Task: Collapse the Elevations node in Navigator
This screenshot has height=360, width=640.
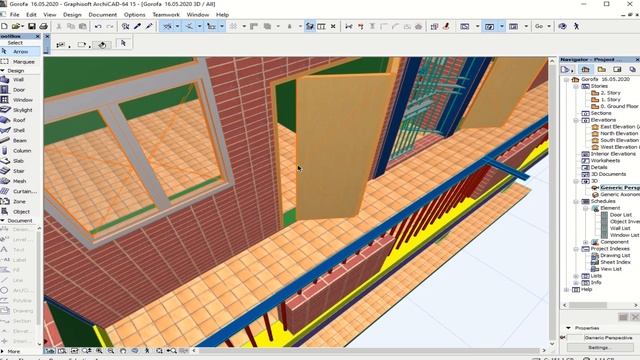Action: [x=576, y=120]
